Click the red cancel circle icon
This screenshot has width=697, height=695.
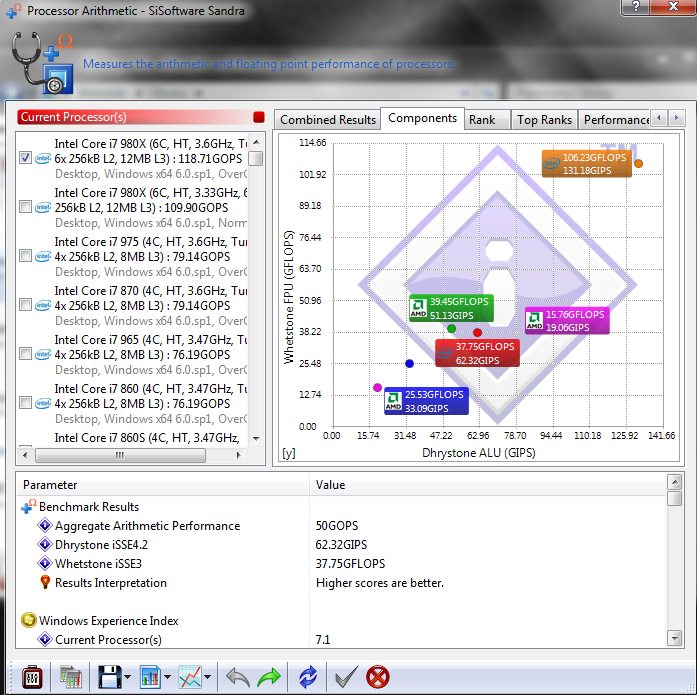(378, 678)
